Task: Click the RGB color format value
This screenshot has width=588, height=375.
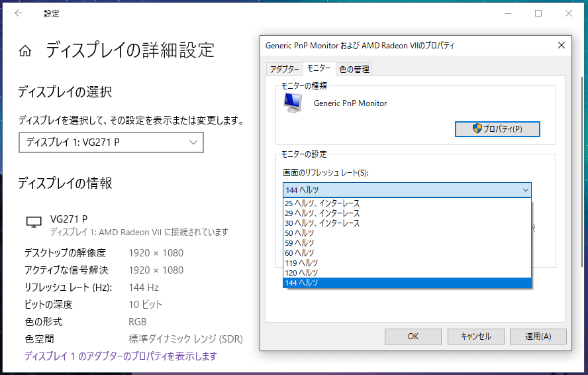Action: coord(138,322)
